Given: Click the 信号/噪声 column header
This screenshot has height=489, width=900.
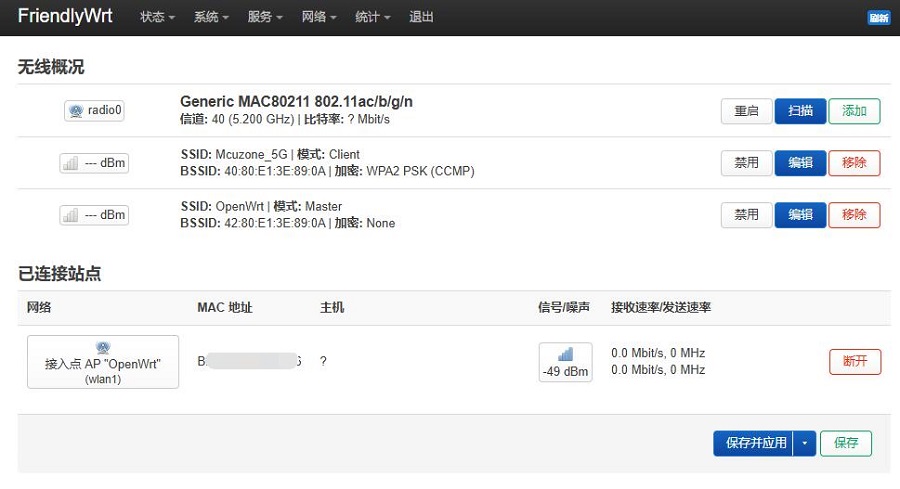Looking at the screenshot, I should tap(564, 308).
